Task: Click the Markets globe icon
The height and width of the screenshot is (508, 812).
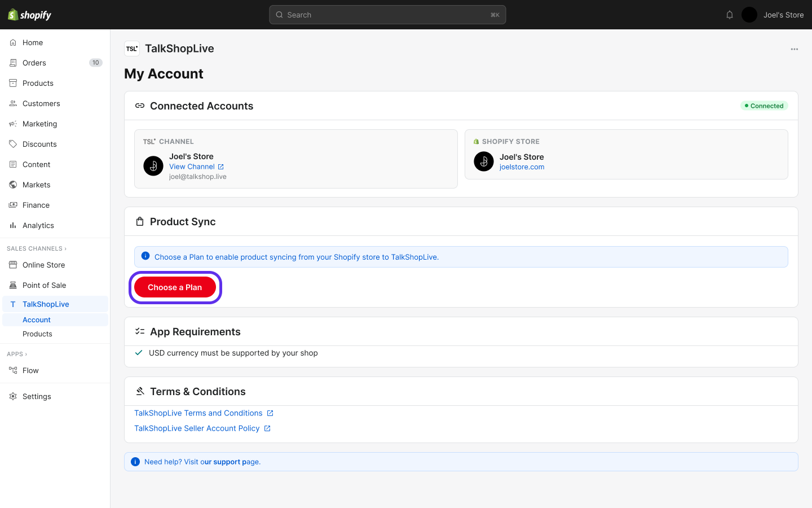Action: tap(13, 185)
